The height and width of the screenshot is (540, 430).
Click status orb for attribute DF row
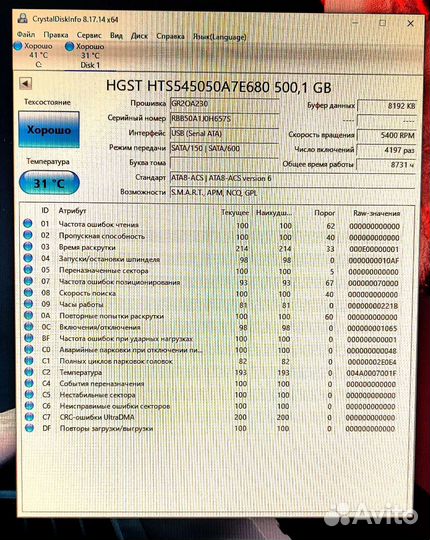pyautogui.click(x=30, y=428)
